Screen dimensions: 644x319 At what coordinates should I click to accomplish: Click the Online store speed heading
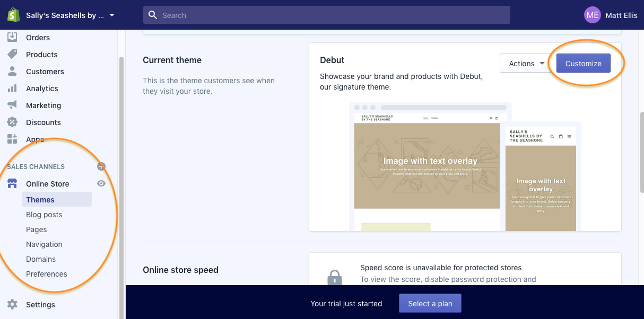pos(180,270)
